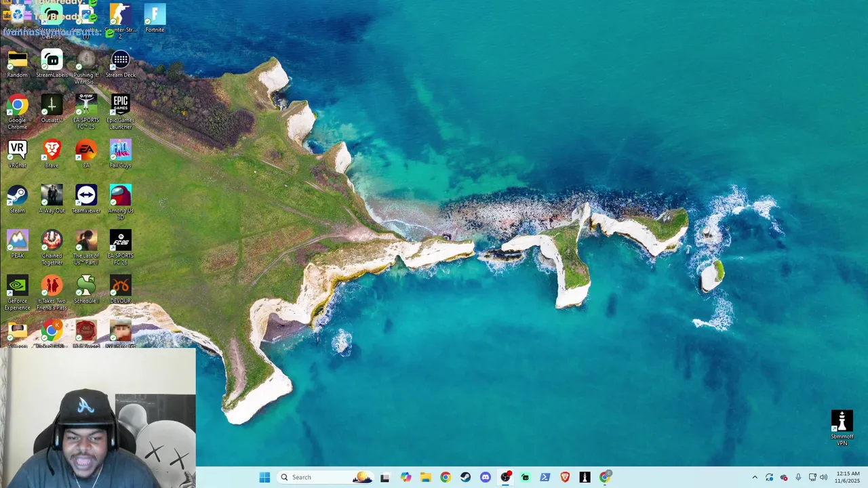Launch EA SPORTS FC 25 desktop icon
Screen dimensions: 868x488
pos(86,112)
